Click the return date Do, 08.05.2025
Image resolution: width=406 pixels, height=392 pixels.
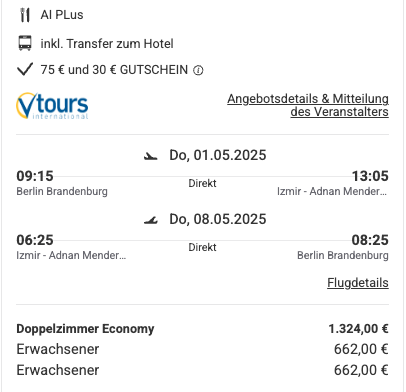[218, 219]
